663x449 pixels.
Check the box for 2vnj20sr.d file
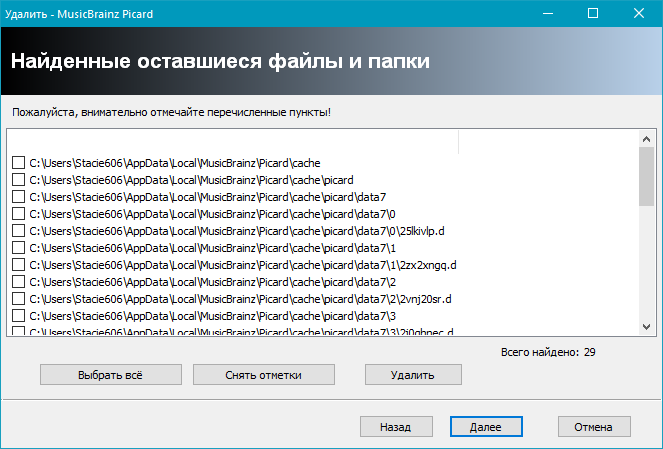[x=18, y=299]
